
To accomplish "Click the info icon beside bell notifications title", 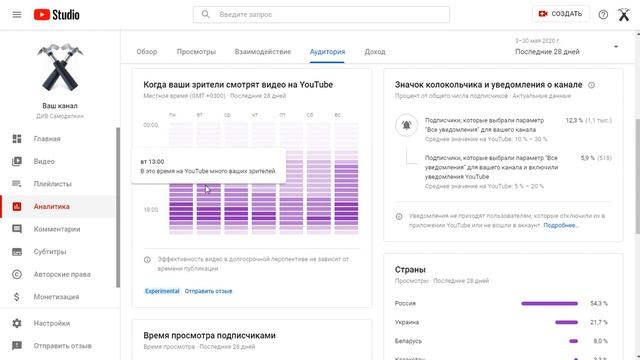I will point(591,85).
